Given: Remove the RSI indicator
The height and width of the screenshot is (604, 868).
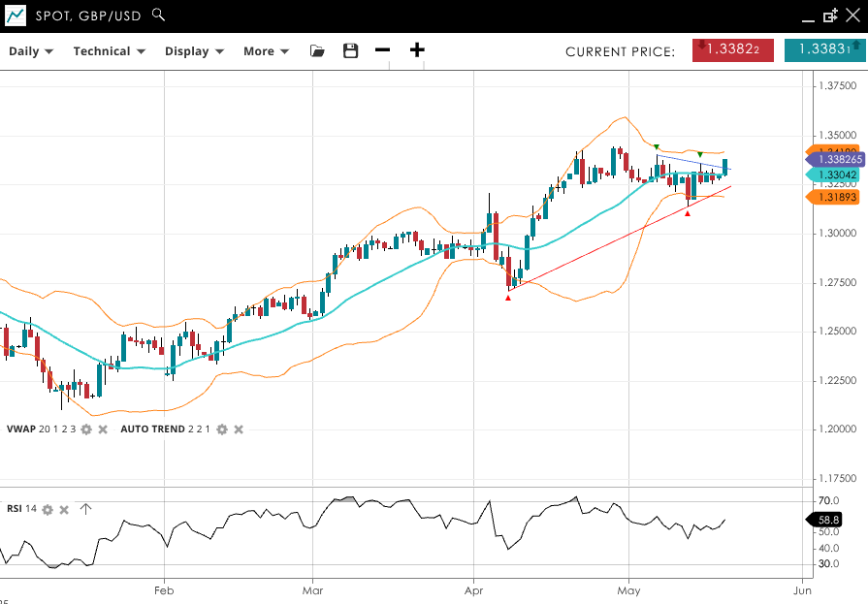Looking at the screenshot, I should coord(64,509).
